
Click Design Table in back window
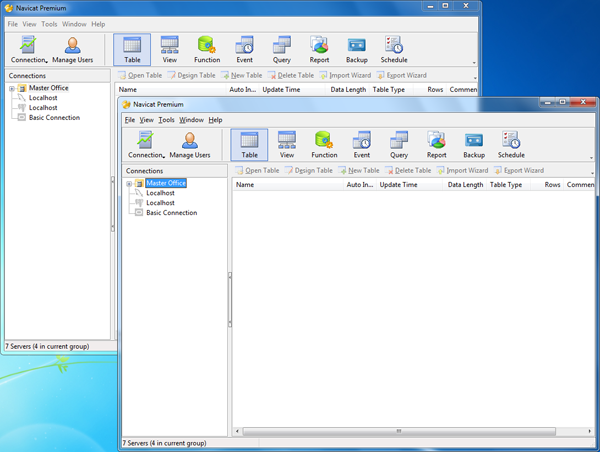(191, 75)
